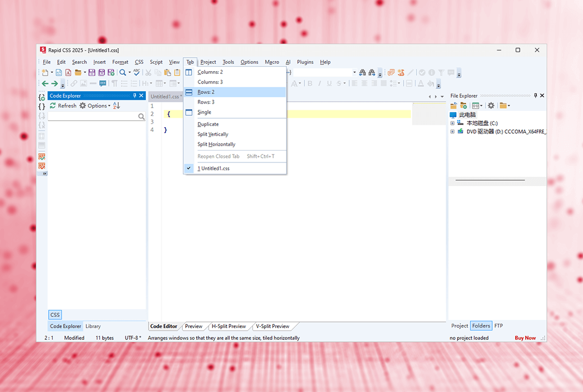Click the plain curly braces sidebar icon
Screen dimensions: 583x392
pyautogui.click(x=41, y=106)
